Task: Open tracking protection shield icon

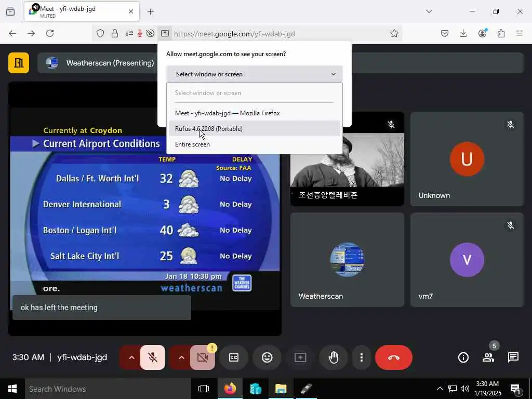Action: click(x=100, y=33)
